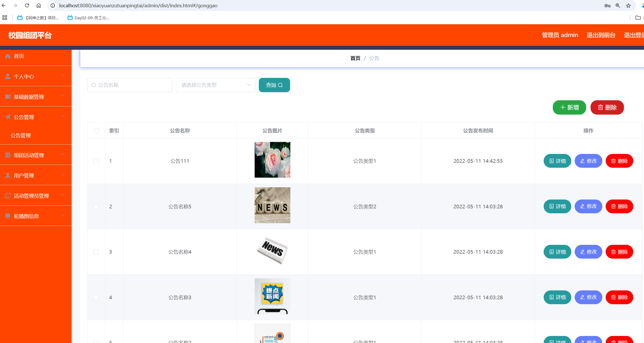Bookmark page with star icon
The height and width of the screenshot is (343, 644).
(x=628, y=5)
